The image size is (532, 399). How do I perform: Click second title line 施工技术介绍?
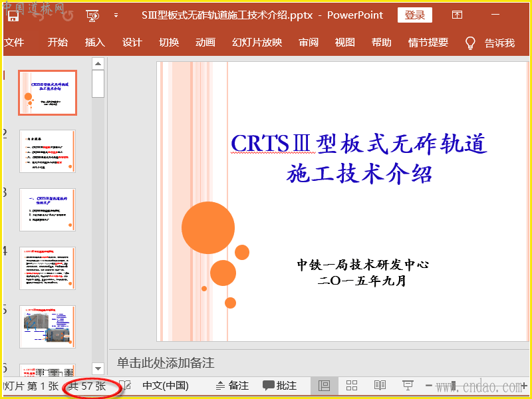(x=359, y=174)
